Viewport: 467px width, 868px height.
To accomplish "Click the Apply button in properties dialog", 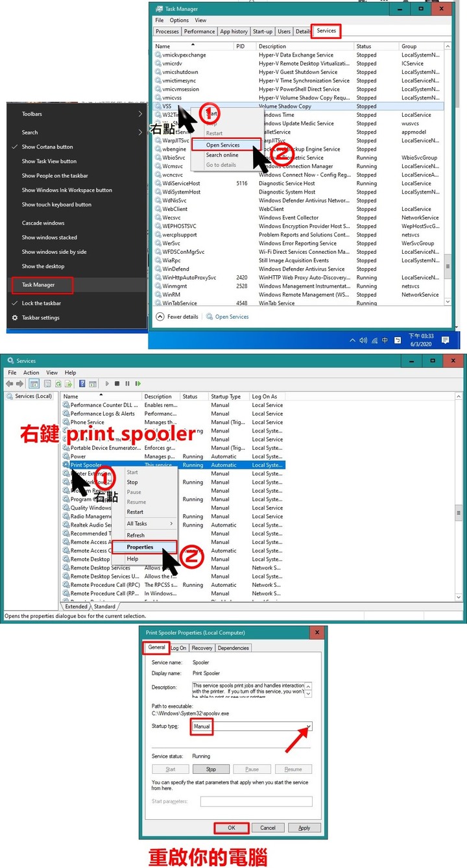I will pos(304,828).
